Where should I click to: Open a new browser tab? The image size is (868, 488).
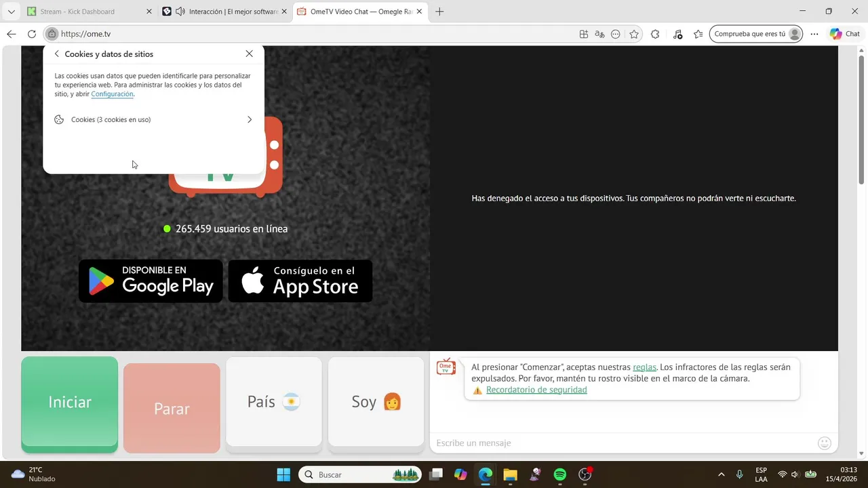pos(439,12)
